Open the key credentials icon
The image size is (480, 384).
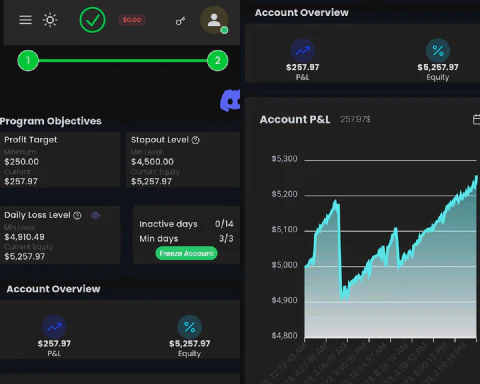pos(180,21)
